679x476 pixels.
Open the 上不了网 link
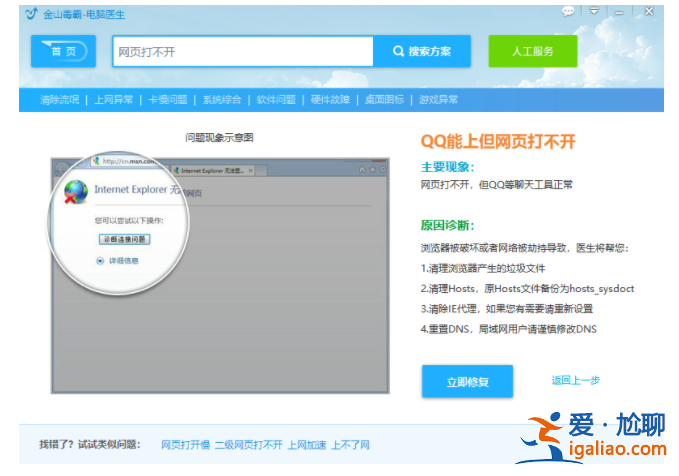pos(350,445)
